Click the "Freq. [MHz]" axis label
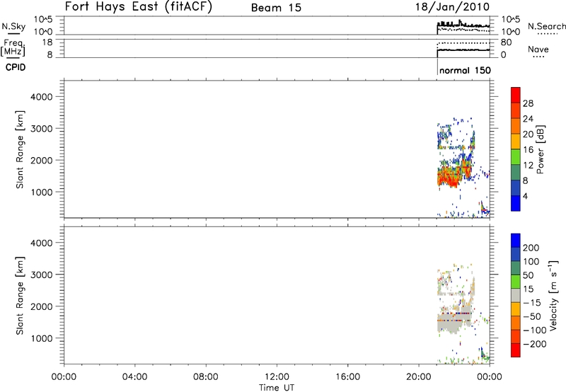The height and width of the screenshot is (392, 566). coord(14,47)
